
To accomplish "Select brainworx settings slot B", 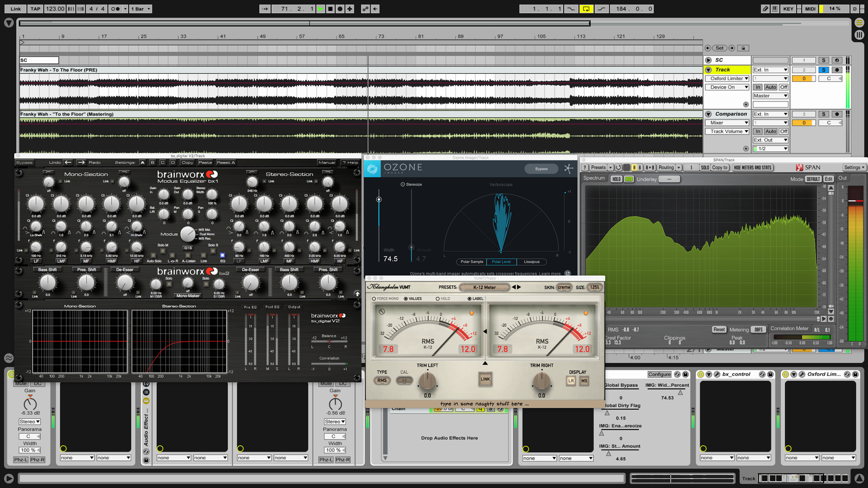I will click(152, 162).
